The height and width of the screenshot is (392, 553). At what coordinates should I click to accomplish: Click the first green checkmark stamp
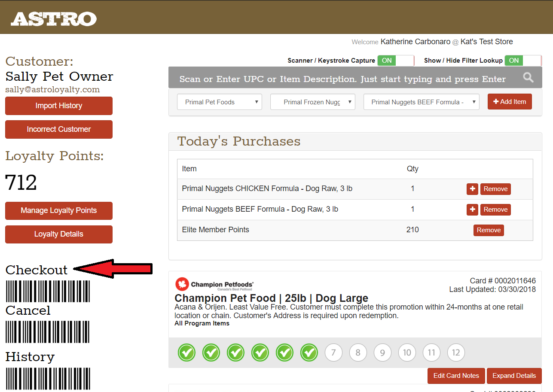tap(186, 352)
